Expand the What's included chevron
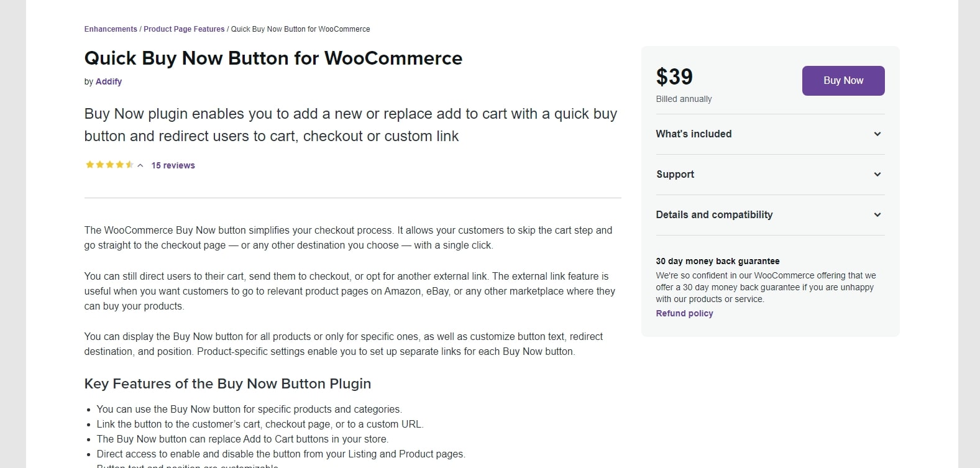 [x=877, y=134]
